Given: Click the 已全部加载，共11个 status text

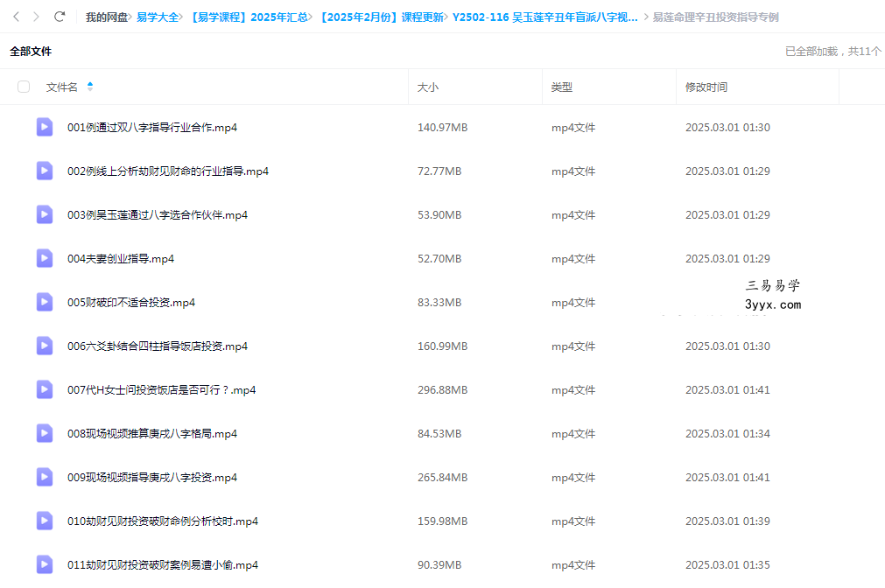Looking at the screenshot, I should (x=833, y=52).
